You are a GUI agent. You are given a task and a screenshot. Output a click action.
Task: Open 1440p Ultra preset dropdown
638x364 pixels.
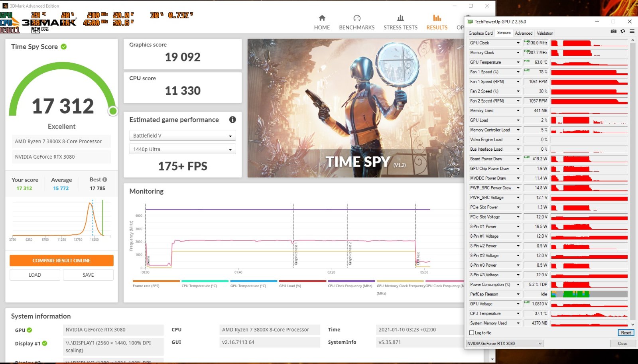[183, 149]
